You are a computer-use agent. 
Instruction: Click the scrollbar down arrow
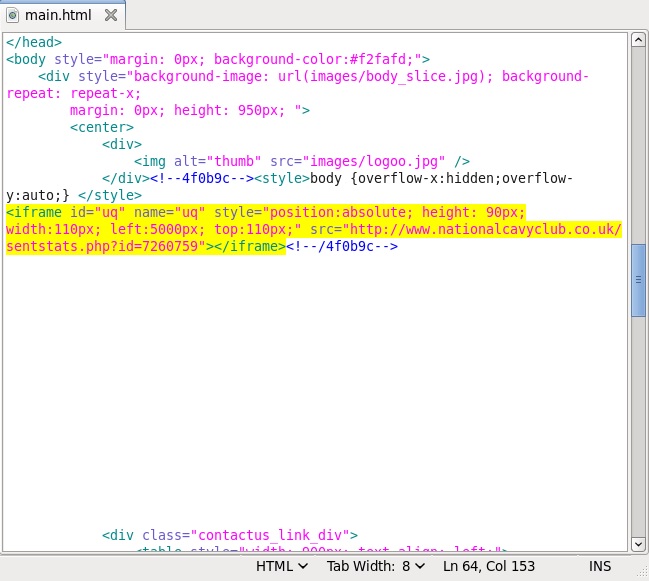[x=638, y=544]
